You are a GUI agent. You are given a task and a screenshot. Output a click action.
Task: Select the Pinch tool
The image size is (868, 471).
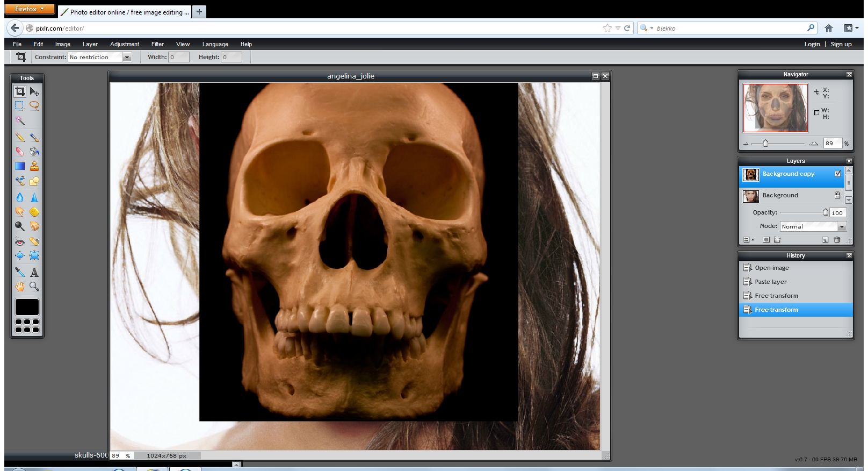(x=34, y=255)
